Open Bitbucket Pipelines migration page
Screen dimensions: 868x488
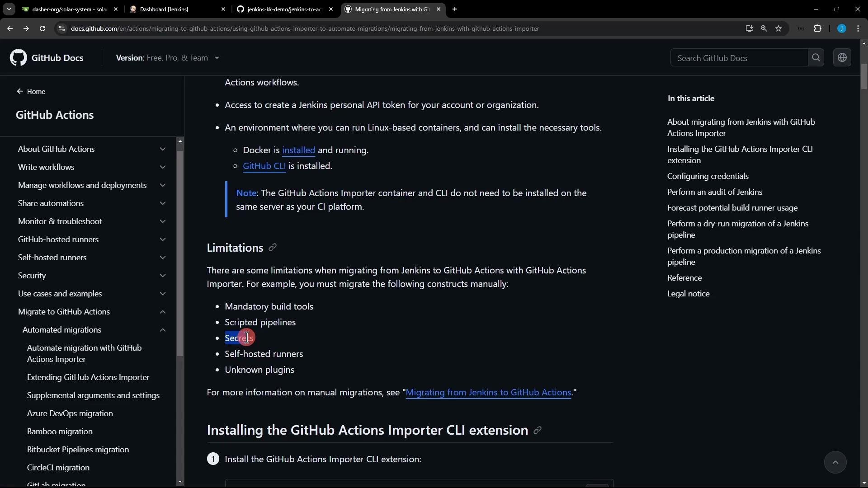[x=78, y=450]
